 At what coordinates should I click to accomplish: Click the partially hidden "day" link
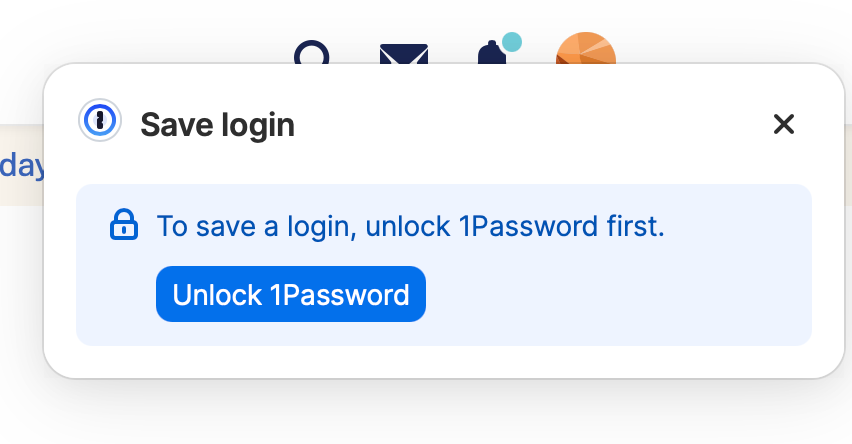(x=22, y=165)
